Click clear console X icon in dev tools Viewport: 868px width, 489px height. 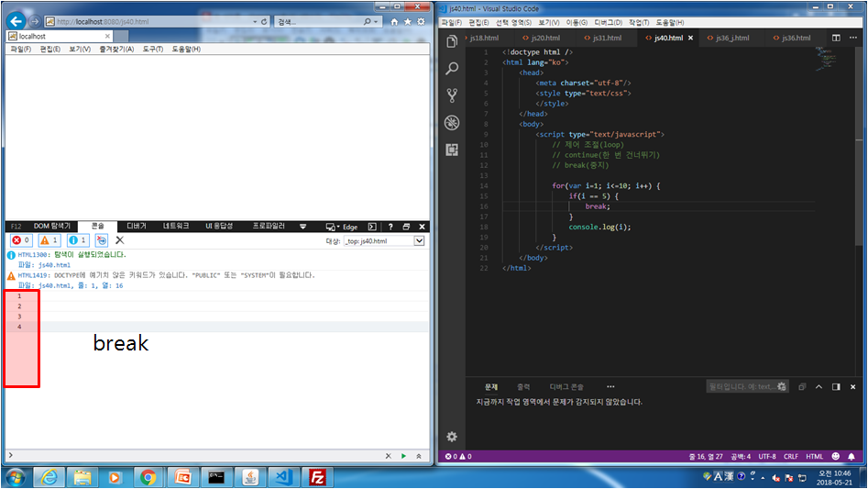(x=119, y=239)
